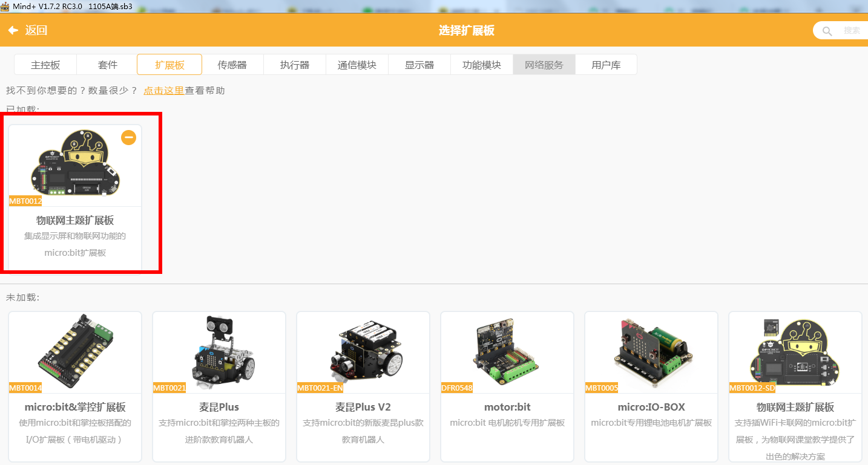Select the 扩展板 tab

(169, 65)
